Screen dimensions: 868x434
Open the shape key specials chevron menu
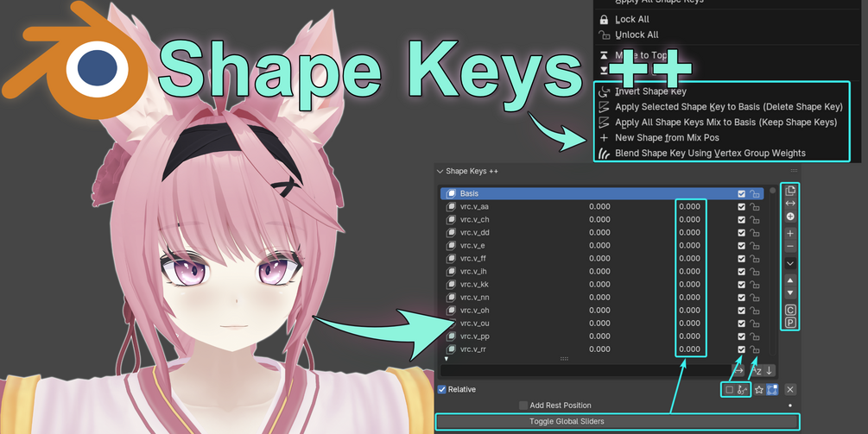[790, 263]
